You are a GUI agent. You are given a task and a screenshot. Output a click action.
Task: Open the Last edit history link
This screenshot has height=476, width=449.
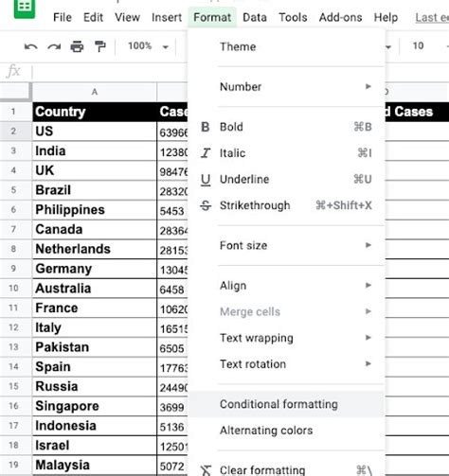click(432, 17)
